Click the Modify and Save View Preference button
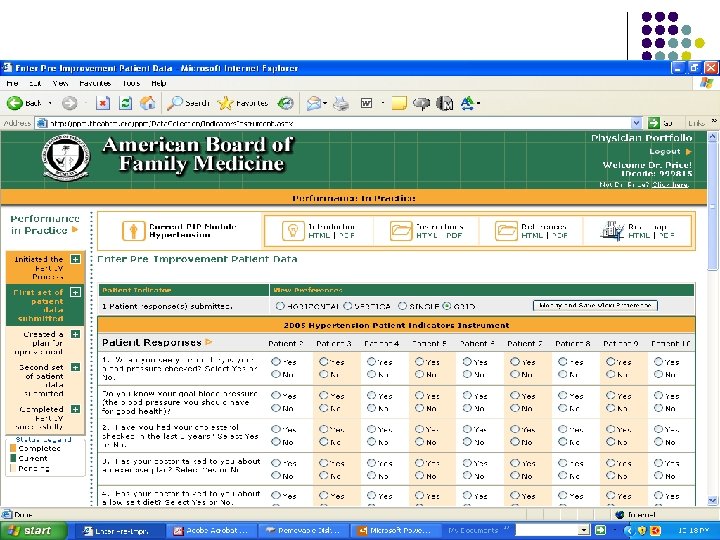 tap(596, 306)
